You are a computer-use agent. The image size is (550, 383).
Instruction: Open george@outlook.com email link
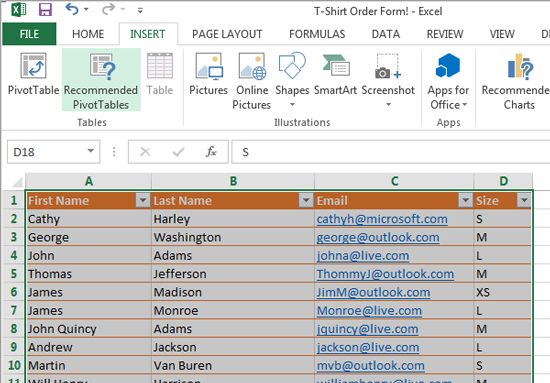pyautogui.click(x=378, y=237)
